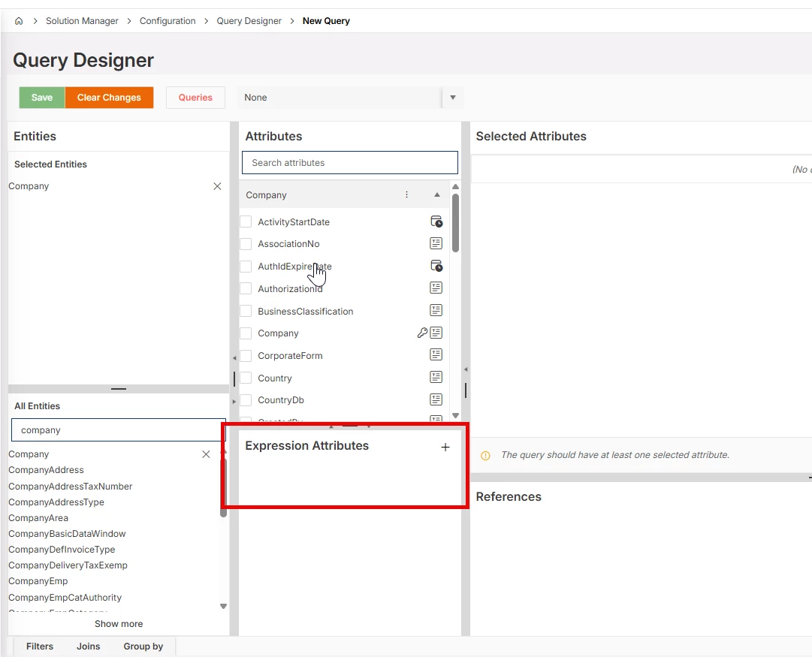Screen dimensions: 812x657
Task: Tick the Country attribute checkbox
Action: click(246, 378)
